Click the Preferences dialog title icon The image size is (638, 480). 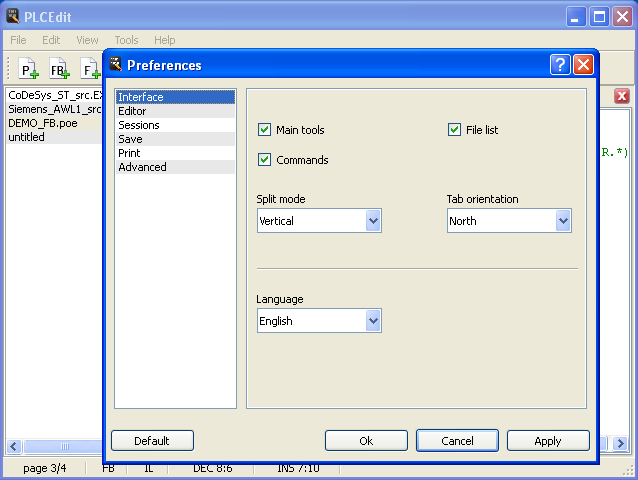pos(116,64)
